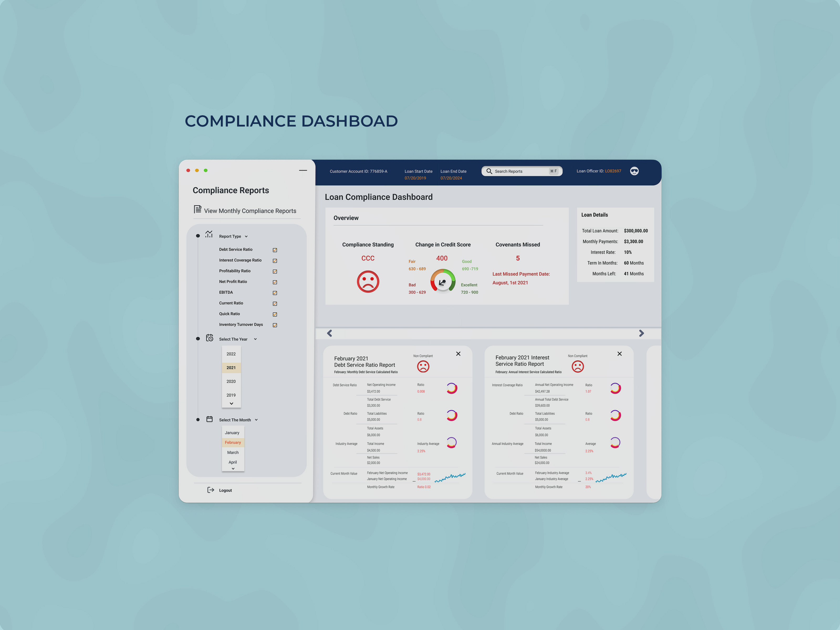Image resolution: width=840 pixels, height=630 pixels.
Task: Click the red window dot in sidebar
Action: (x=188, y=170)
